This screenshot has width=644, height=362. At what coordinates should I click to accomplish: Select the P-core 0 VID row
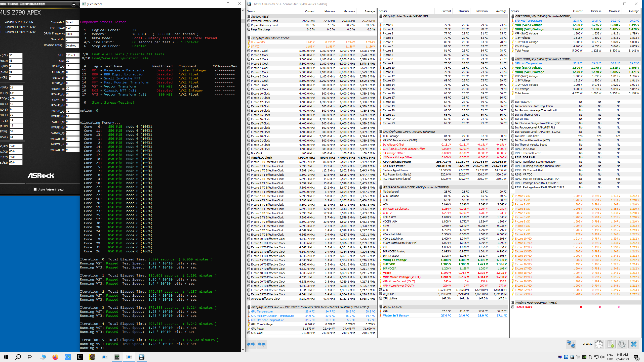coord(575,196)
